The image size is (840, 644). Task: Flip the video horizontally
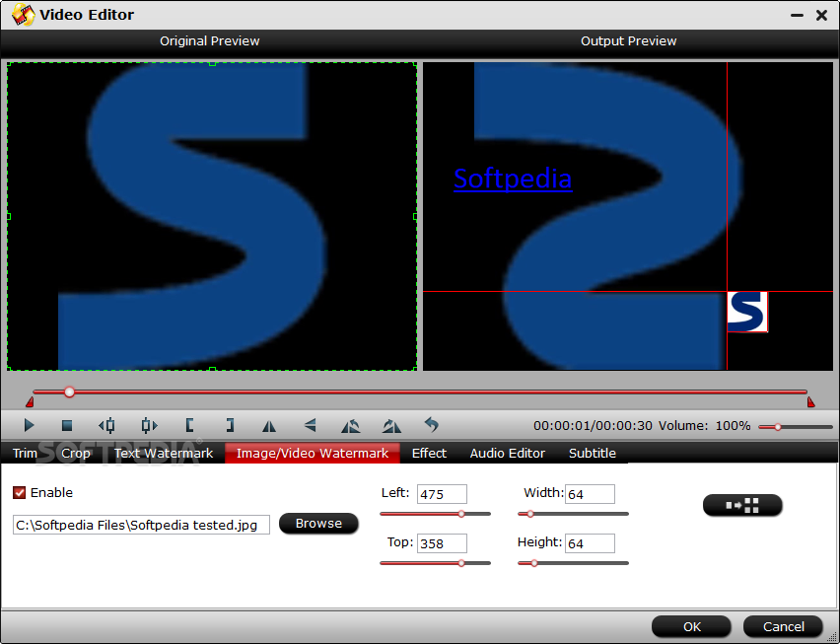coord(269,426)
